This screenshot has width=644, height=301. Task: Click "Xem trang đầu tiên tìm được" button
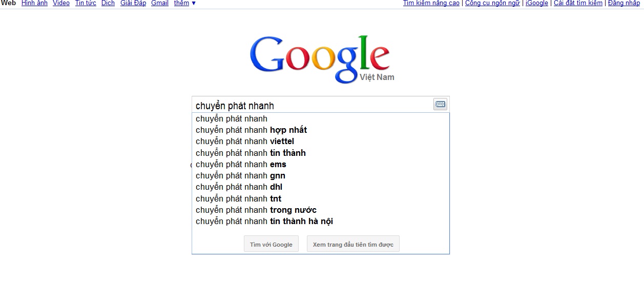coord(353,244)
